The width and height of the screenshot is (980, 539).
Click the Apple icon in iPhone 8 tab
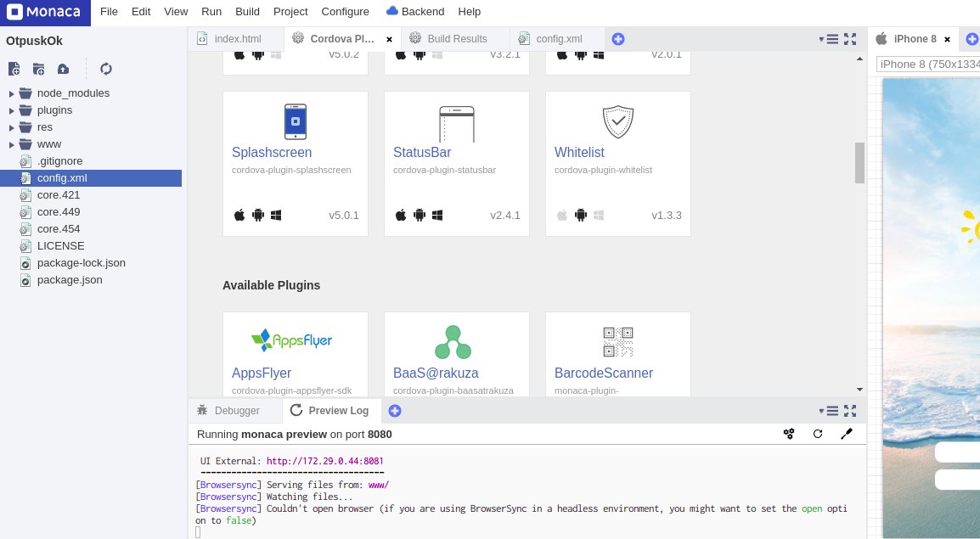coord(881,39)
